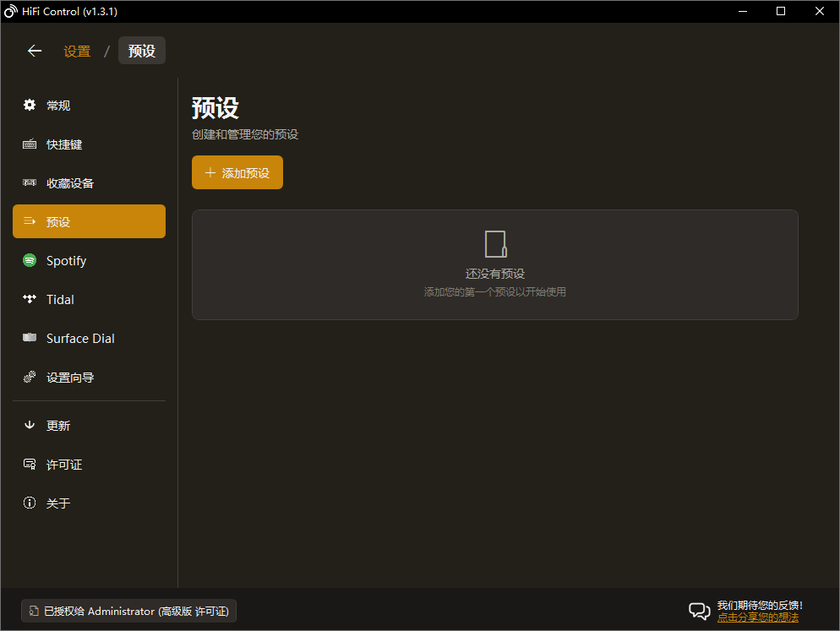Click the feedback speech bubble icon
The image size is (840, 631).
click(x=699, y=611)
